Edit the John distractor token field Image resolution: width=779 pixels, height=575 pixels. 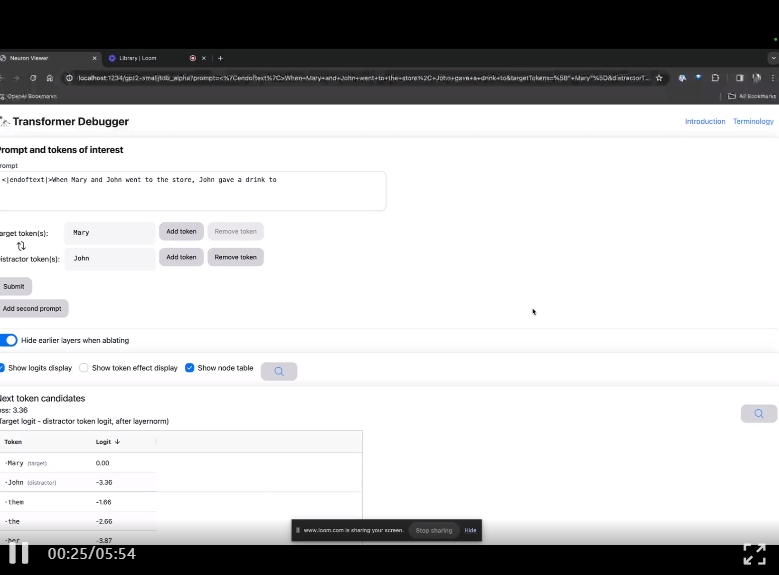(x=110, y=258)
